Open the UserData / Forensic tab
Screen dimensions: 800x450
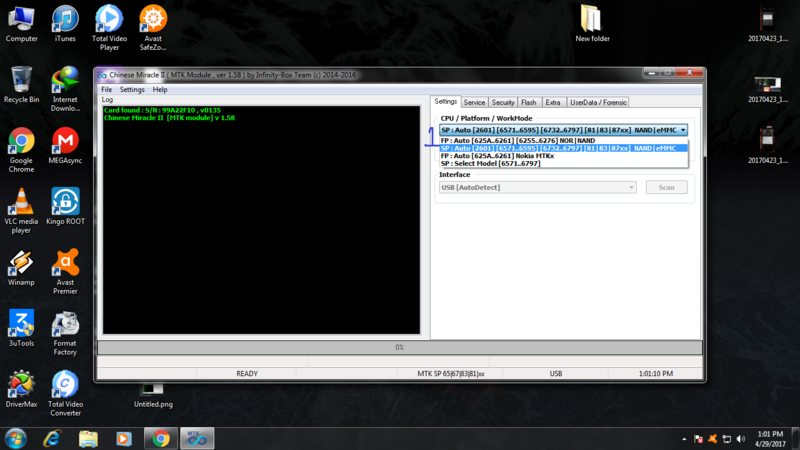coord(598,102)
